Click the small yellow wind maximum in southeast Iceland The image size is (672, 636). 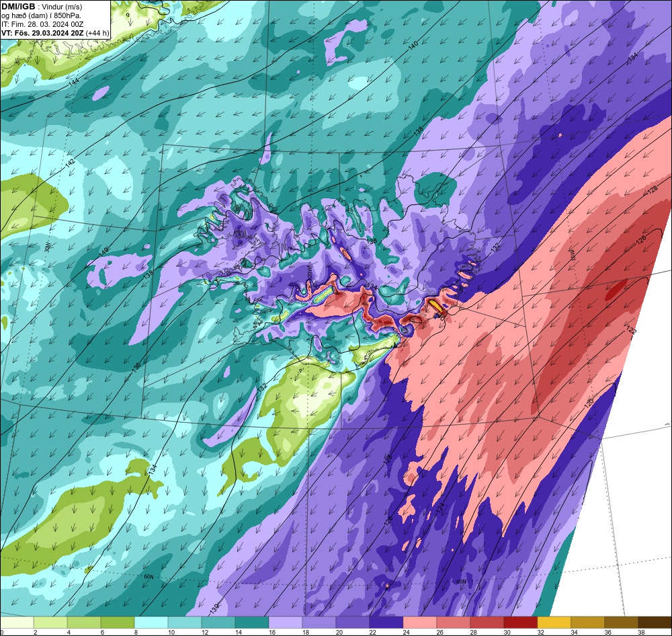coord(436,306)
